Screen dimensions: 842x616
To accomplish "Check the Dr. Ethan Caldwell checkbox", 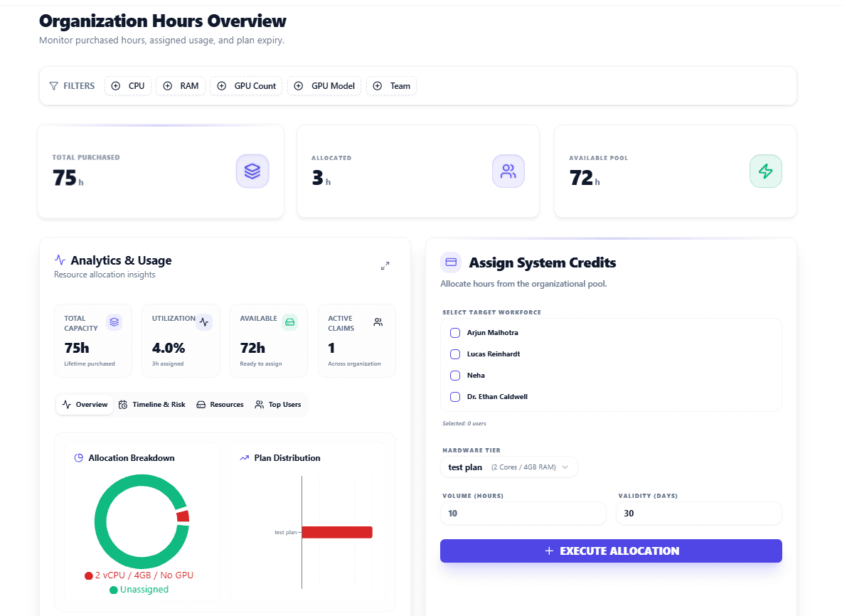I will point(455,397).
